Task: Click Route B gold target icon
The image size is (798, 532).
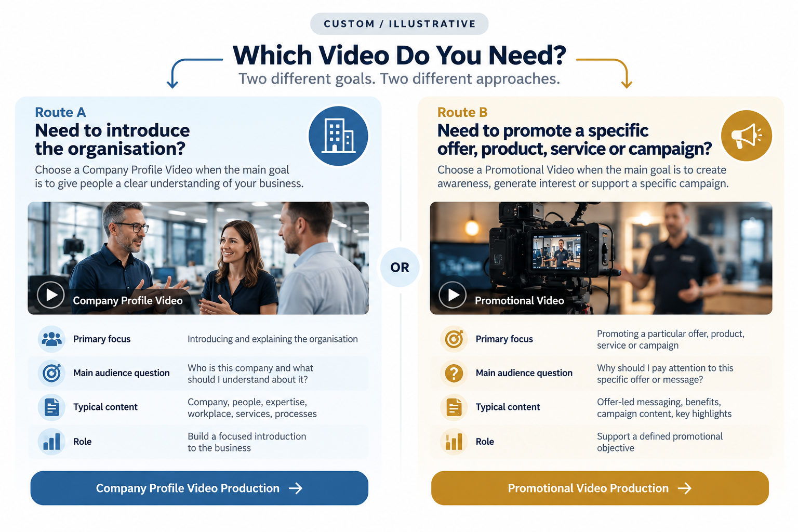Action: [454, 339]
